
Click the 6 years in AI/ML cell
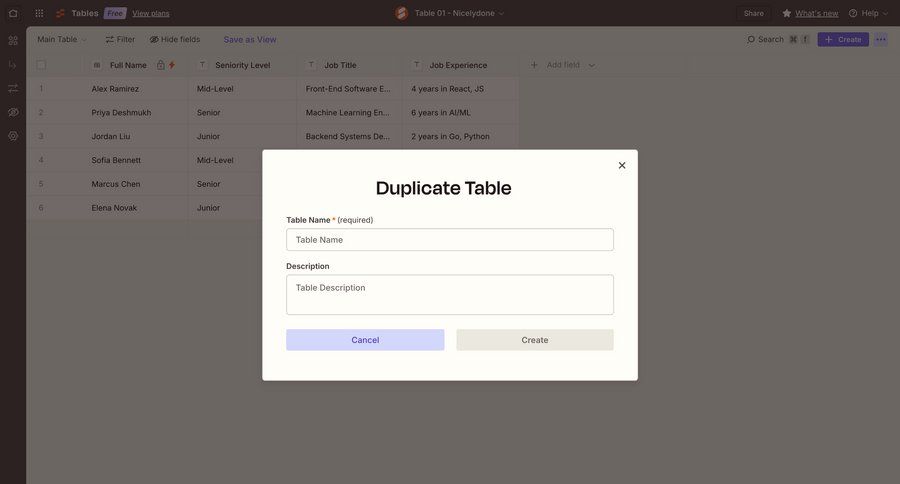(x=461, y=113)
